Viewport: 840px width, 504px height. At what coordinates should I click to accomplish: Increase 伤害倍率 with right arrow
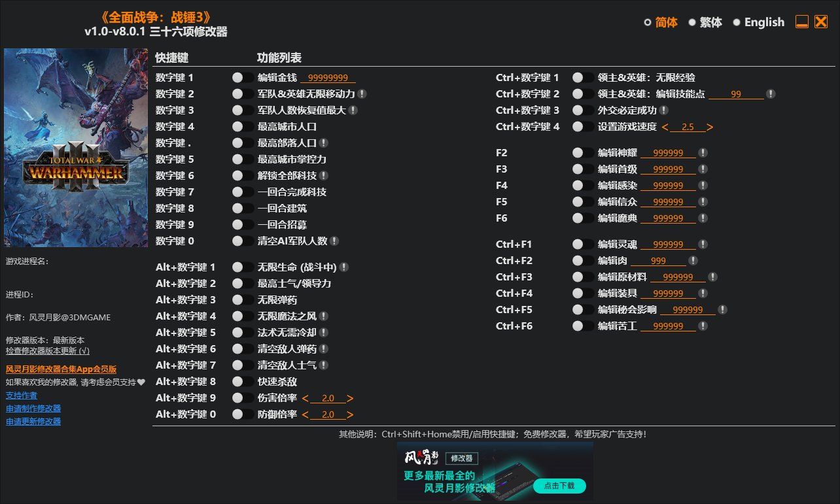(x=350, y=398)
